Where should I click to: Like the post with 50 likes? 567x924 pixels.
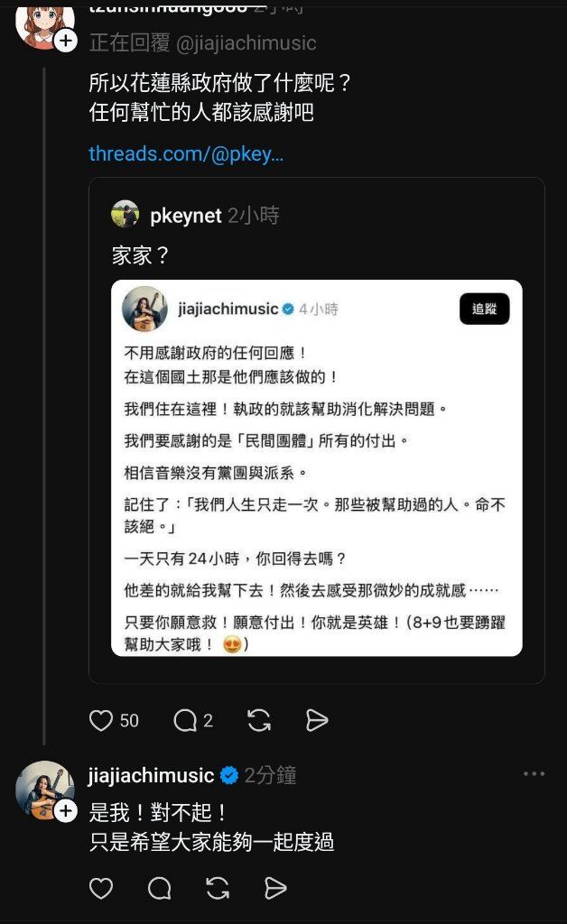(101, 720)
